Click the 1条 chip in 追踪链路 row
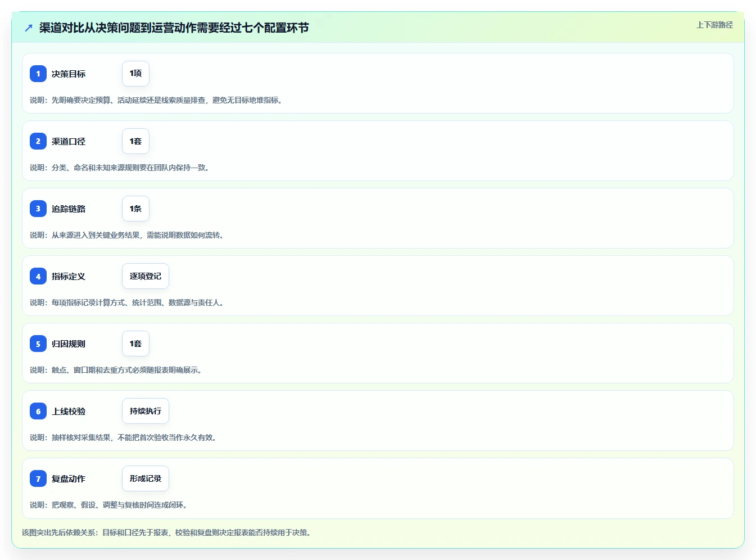 (135, 209)
